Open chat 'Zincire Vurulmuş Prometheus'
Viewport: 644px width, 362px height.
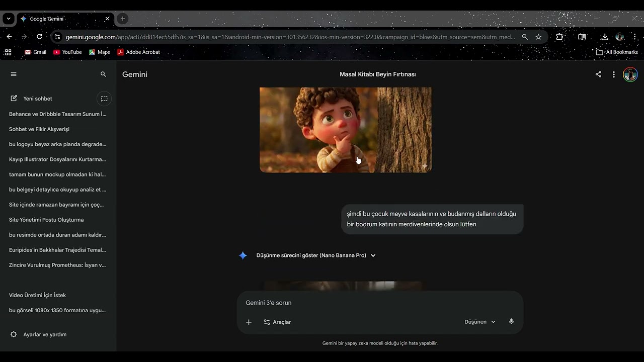pyautogui.click(x=58, y=265)
